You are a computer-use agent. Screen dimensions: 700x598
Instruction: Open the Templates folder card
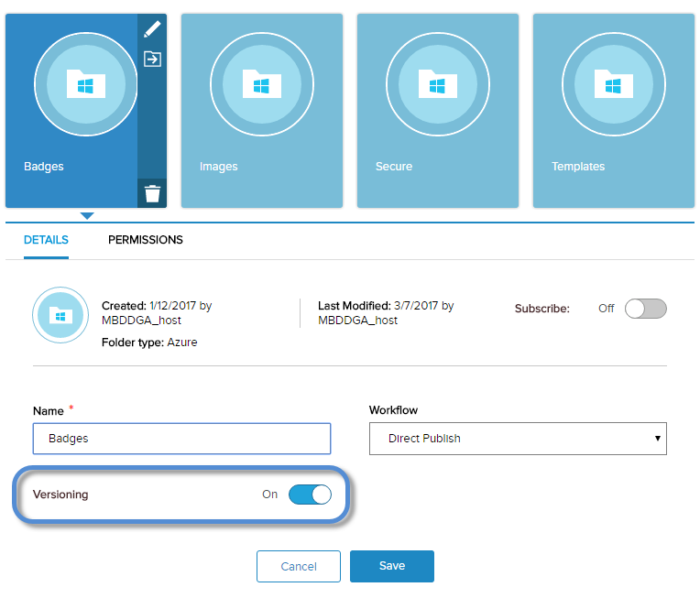[x=614, y=111]
